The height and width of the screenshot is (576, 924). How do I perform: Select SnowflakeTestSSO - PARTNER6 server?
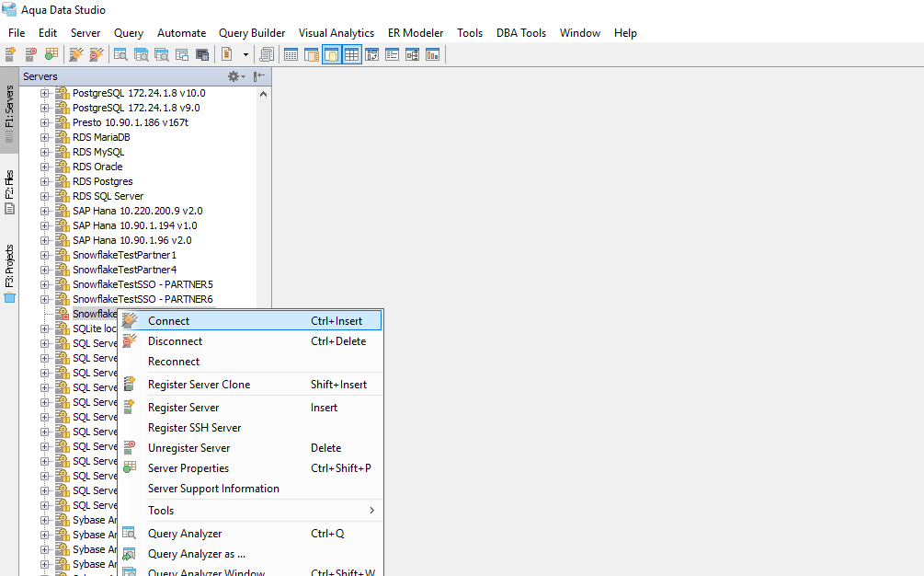(143, 299)
